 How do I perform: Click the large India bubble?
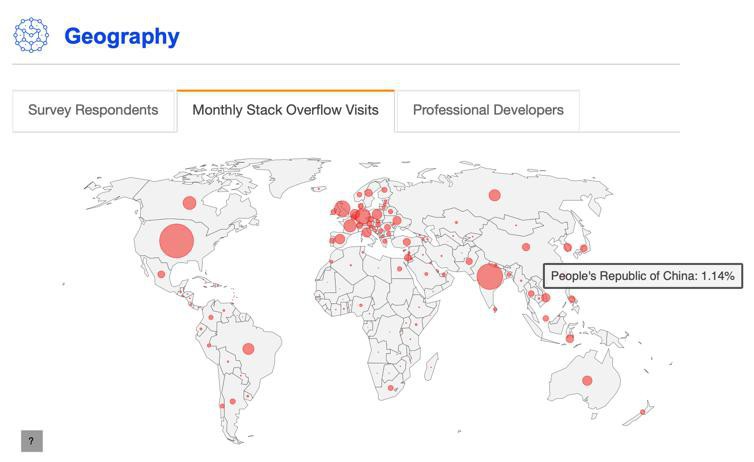coord(489,277)
